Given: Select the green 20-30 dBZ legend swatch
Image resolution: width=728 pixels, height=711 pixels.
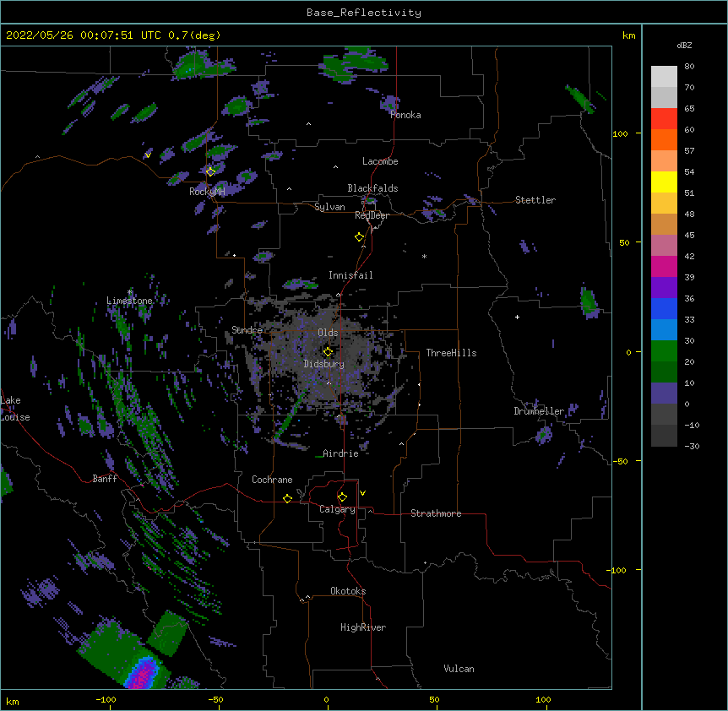Looking at the screenshot, I should (x=664, y=351).
